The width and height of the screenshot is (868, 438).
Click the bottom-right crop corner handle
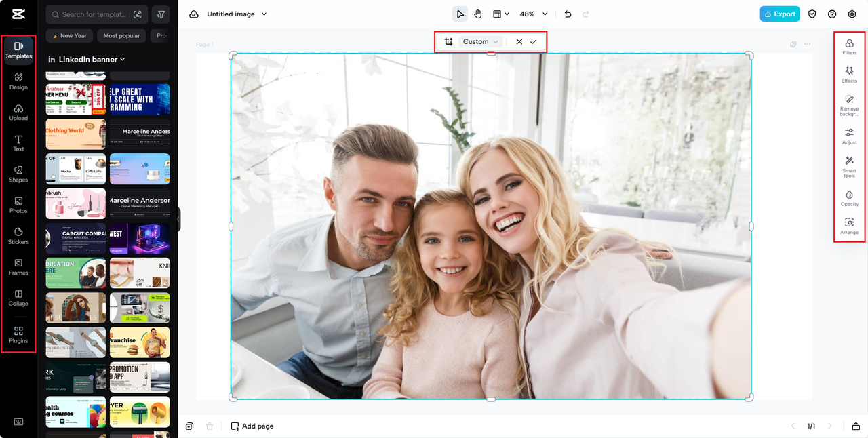749,397
